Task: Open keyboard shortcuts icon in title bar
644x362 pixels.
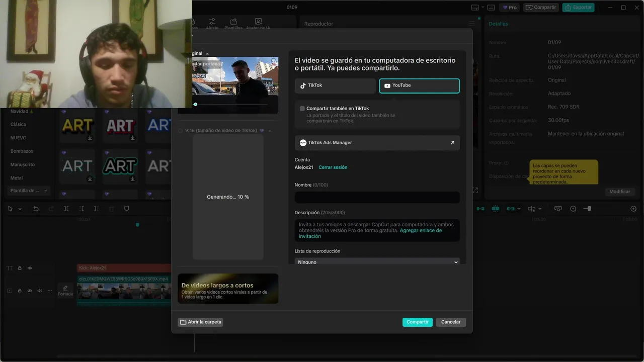Action: 491,8
